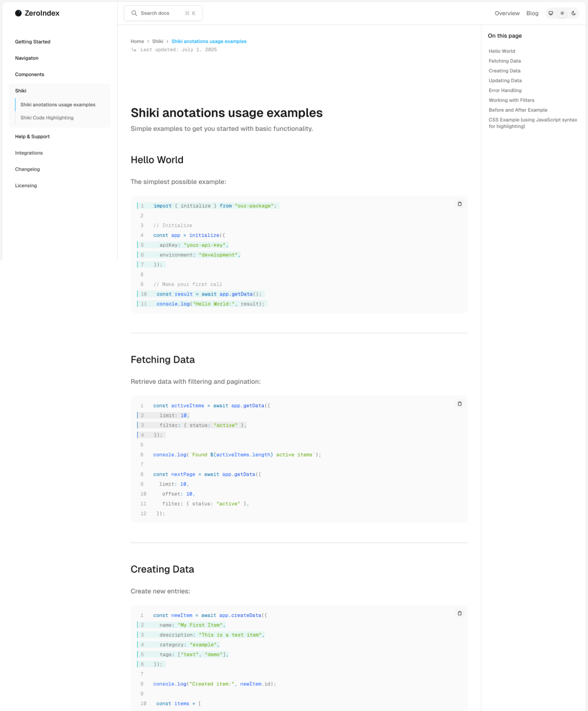Jump to Error Handling section
The image size is (588, 711).
coord(505,90)
